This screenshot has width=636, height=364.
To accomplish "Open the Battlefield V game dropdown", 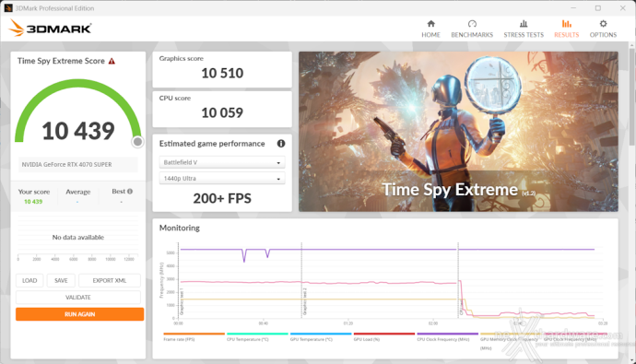I will click(222, 162).
